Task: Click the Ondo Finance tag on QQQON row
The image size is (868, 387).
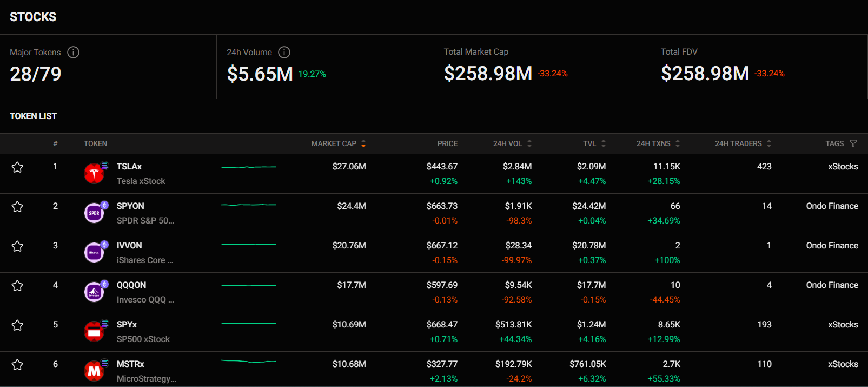Action: (832, 285)
